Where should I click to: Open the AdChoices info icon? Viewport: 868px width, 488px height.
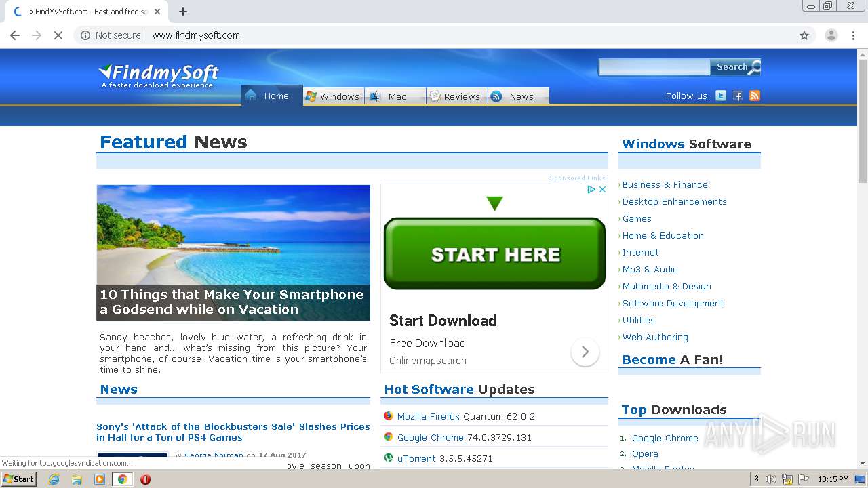[x=591, y=190]
